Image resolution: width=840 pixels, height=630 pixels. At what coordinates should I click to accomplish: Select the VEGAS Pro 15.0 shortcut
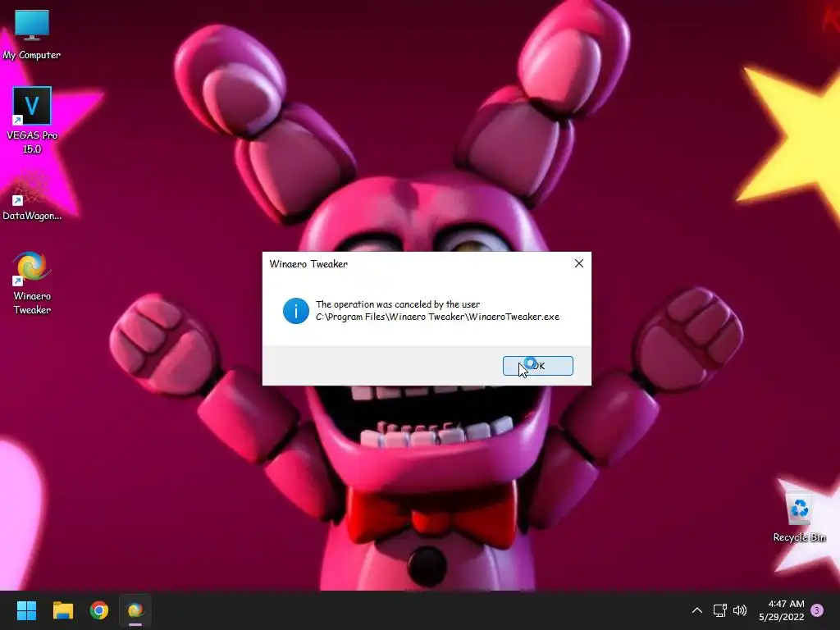[32, 121]
